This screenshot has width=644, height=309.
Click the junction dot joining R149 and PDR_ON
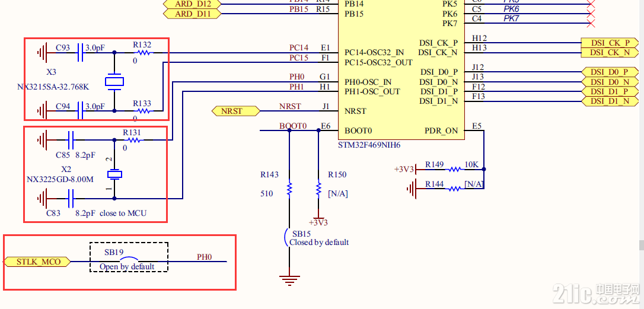click(484, 169)
